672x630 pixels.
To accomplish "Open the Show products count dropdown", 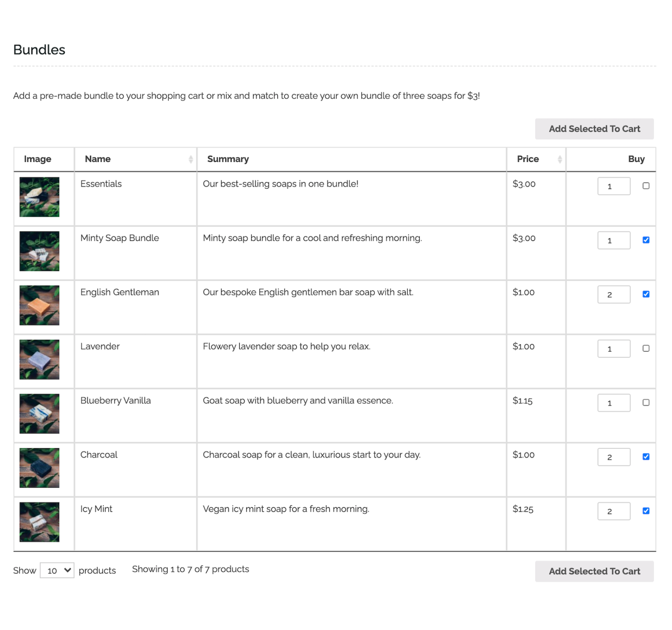I will [56, 570].
